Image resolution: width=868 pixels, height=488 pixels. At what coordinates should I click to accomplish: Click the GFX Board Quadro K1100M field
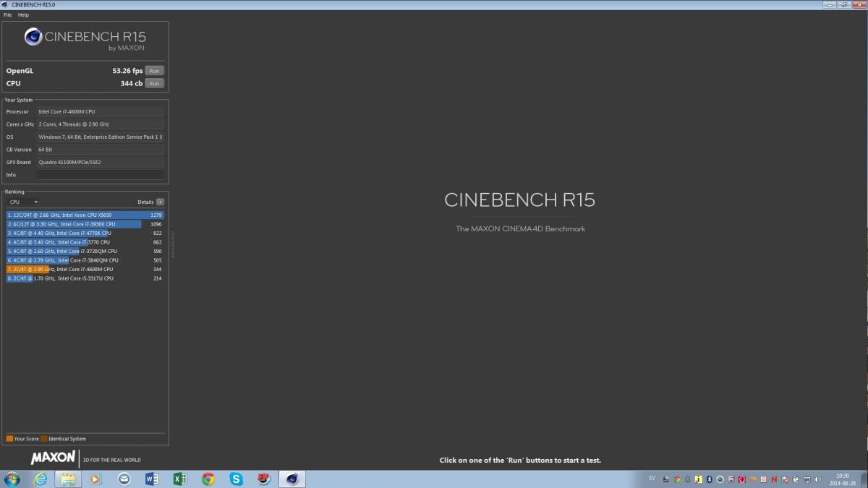100,162
